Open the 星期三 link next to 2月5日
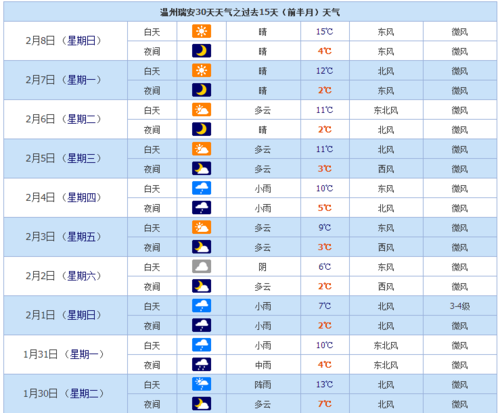The width and height of the screenshot is (500, 413). pos(81,158)
